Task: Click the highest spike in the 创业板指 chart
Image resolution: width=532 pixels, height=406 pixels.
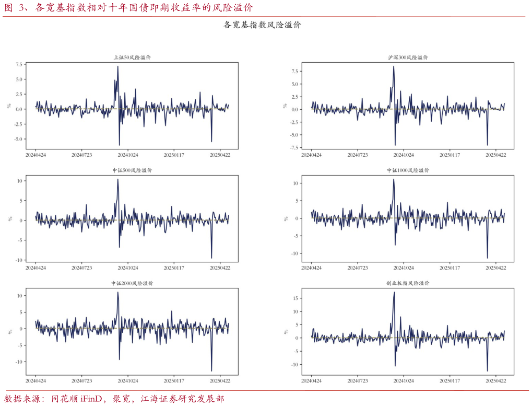Action: 394,292
